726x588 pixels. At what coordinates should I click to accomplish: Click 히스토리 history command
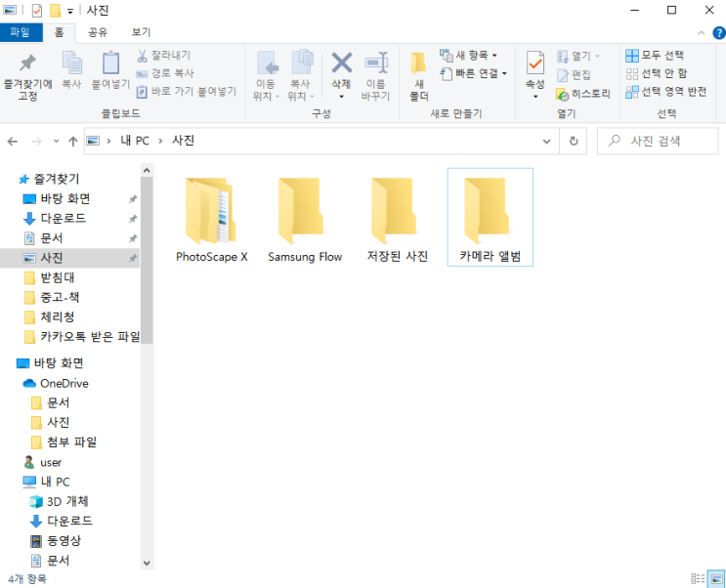click(x=583, y=94)
